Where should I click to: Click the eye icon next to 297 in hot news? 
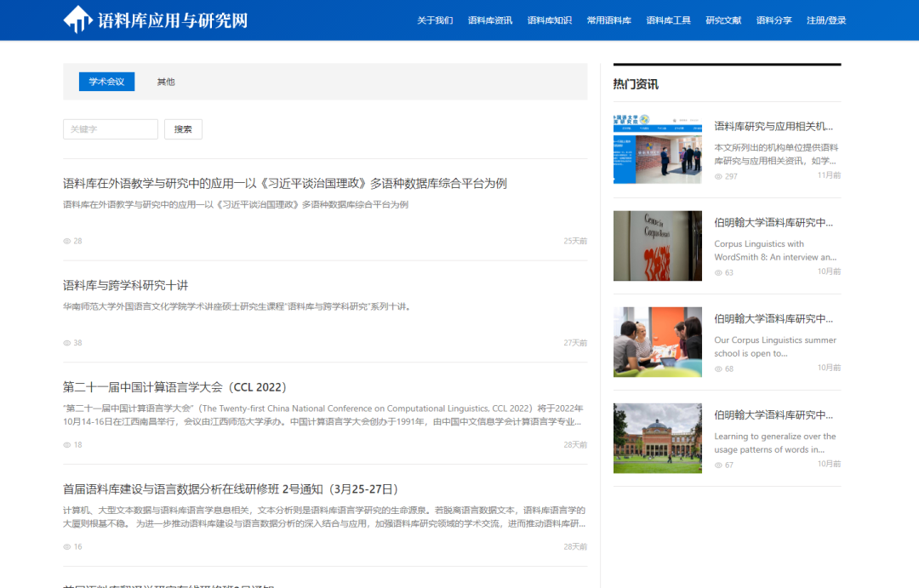click(717, 177)
